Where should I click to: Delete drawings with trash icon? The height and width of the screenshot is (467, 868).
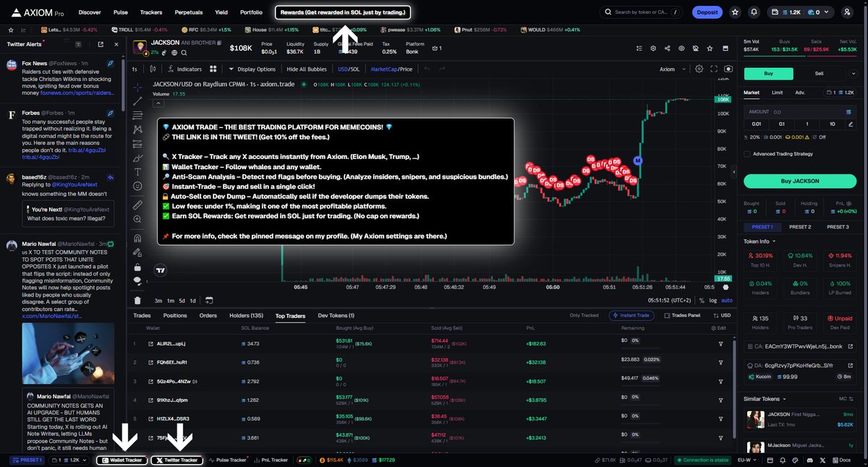click(x=137, y=300)
